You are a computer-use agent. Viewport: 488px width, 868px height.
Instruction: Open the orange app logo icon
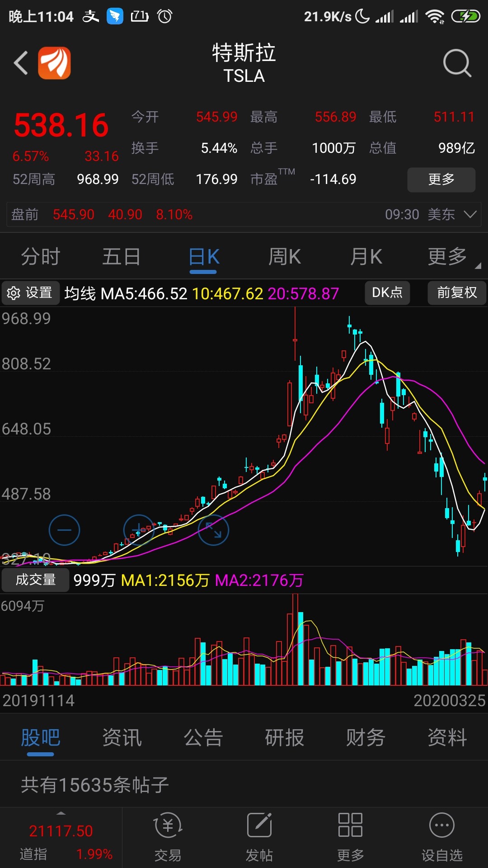[x=54, y=63]
